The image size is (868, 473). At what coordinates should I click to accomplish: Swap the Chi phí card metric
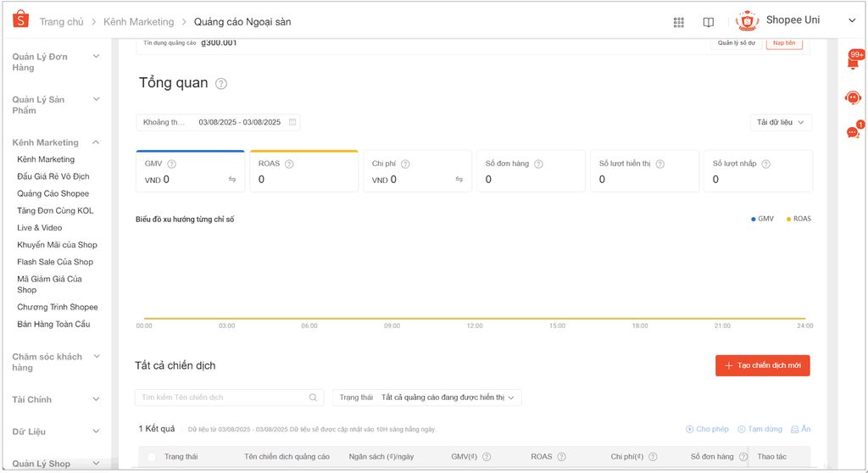(x=459, y=180)
